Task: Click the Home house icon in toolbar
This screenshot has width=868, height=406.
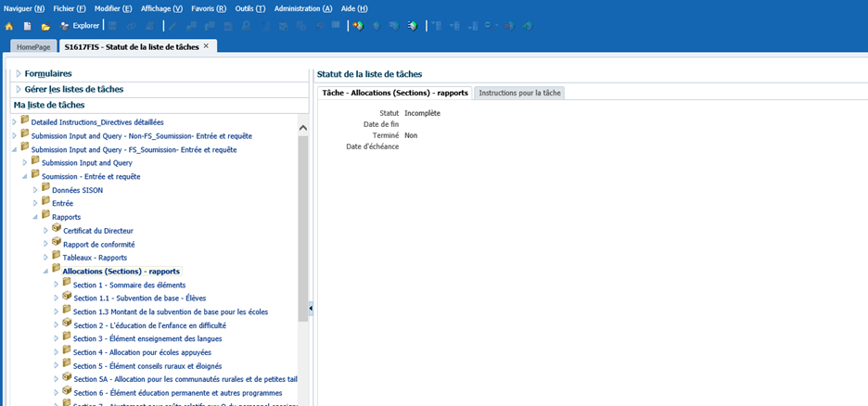Action: (9, 26)
